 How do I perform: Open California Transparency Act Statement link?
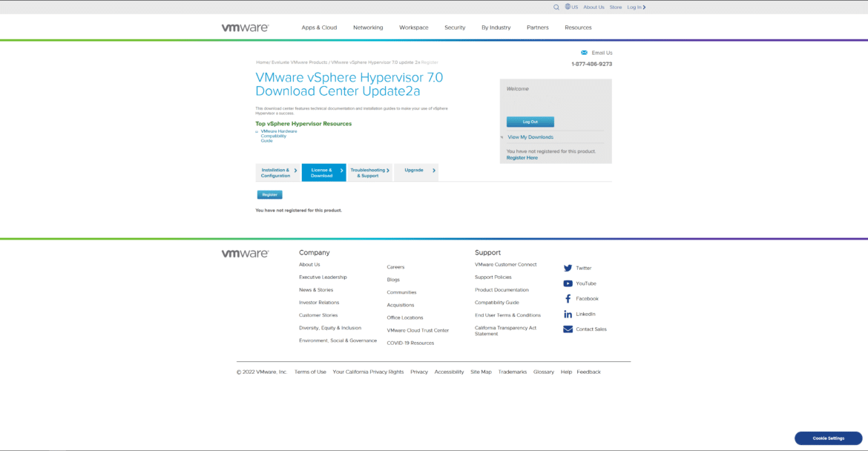(x=505, y=331)
